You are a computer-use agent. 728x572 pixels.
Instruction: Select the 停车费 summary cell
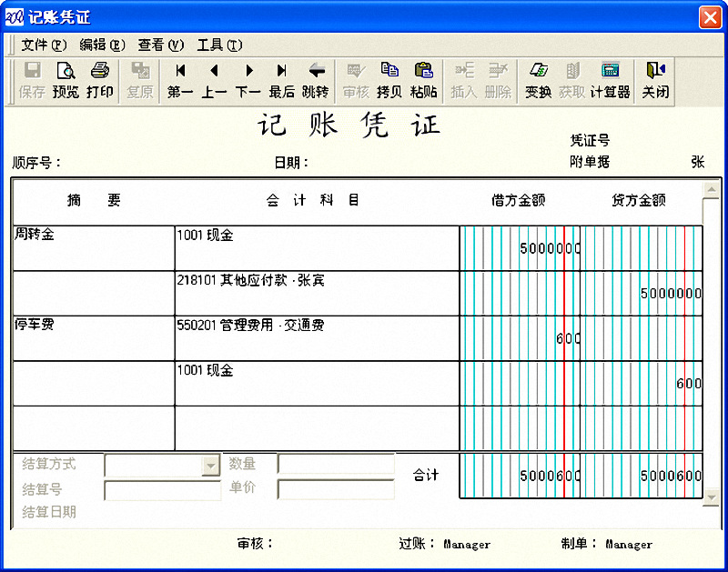(x=94, y=338)
